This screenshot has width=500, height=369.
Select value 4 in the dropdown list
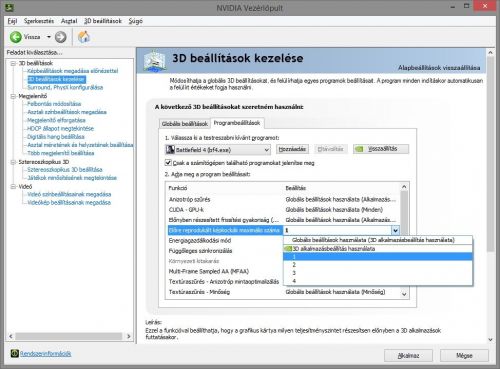tap(378, 281)
